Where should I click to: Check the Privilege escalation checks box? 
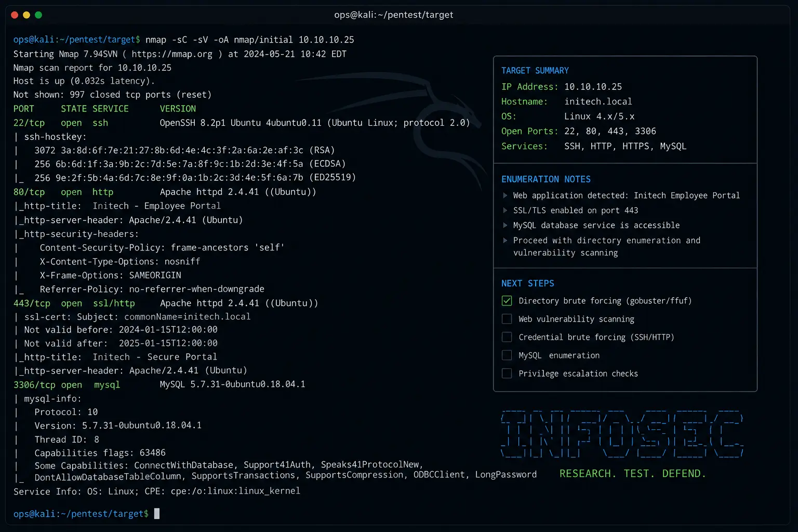[x=507, y=374]
